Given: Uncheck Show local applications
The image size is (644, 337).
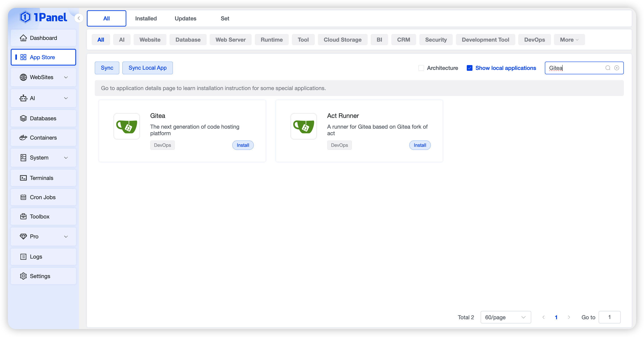Looking at the screenshot, I should pos(469,68).
